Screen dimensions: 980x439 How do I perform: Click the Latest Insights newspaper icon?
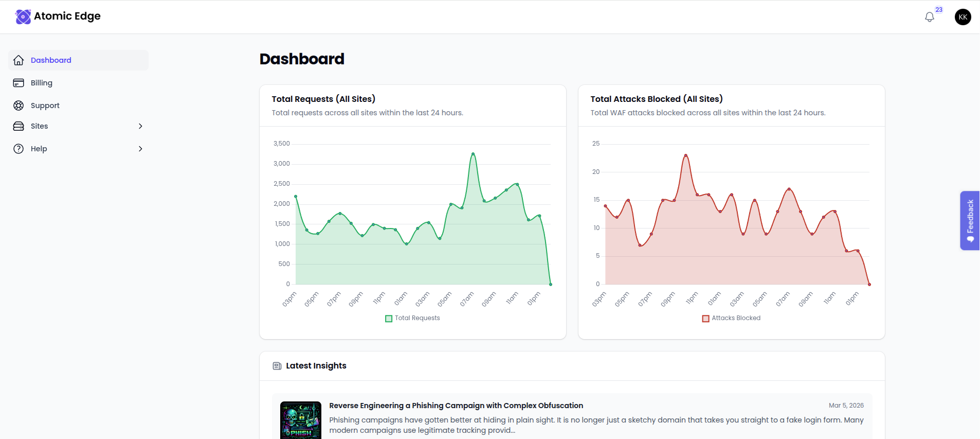tap(277, 366)
